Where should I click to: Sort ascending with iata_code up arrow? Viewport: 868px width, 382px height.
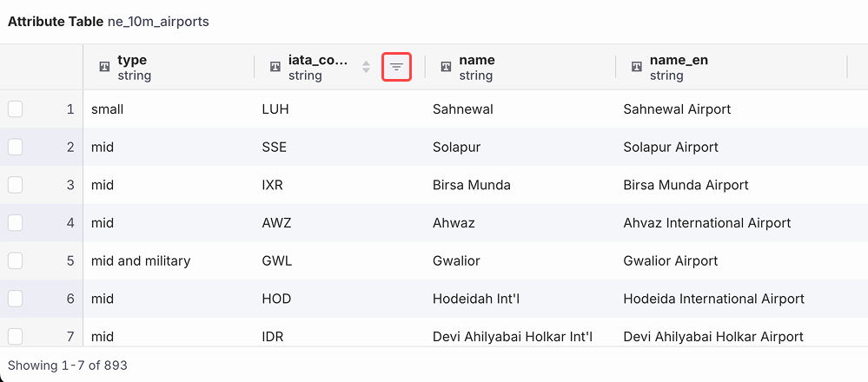click(366, 63)
